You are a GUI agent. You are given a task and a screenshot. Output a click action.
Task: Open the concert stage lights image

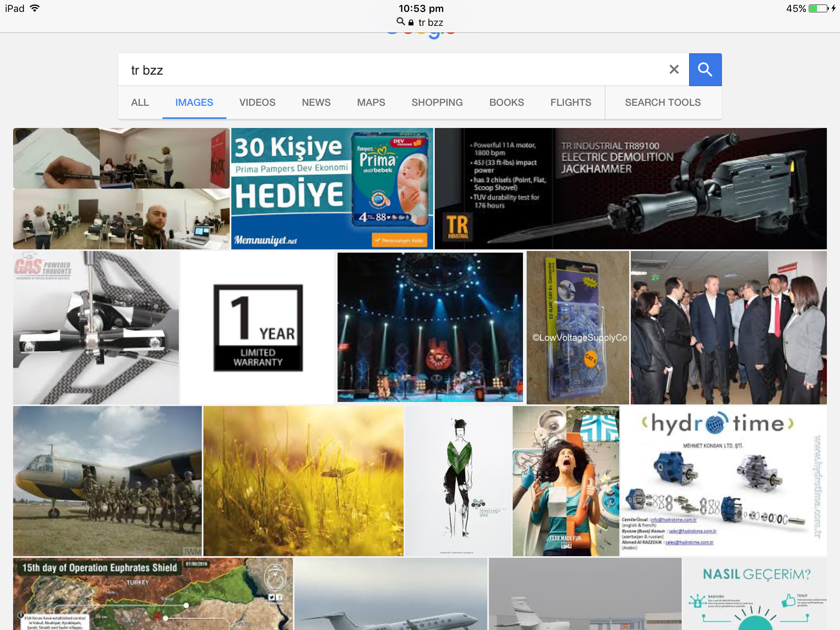(x=430, y=327)
